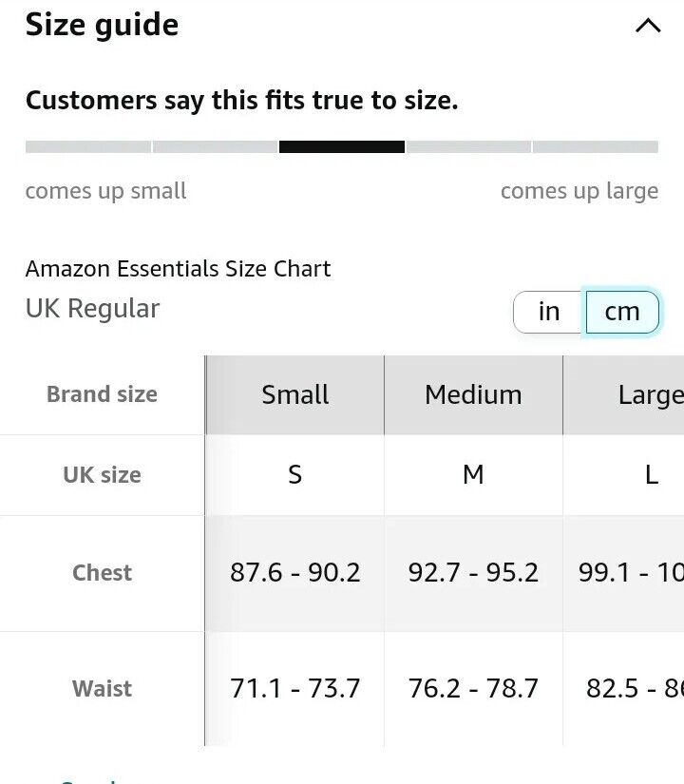Click the last fit bar segment near comes up large

(596, 146)
